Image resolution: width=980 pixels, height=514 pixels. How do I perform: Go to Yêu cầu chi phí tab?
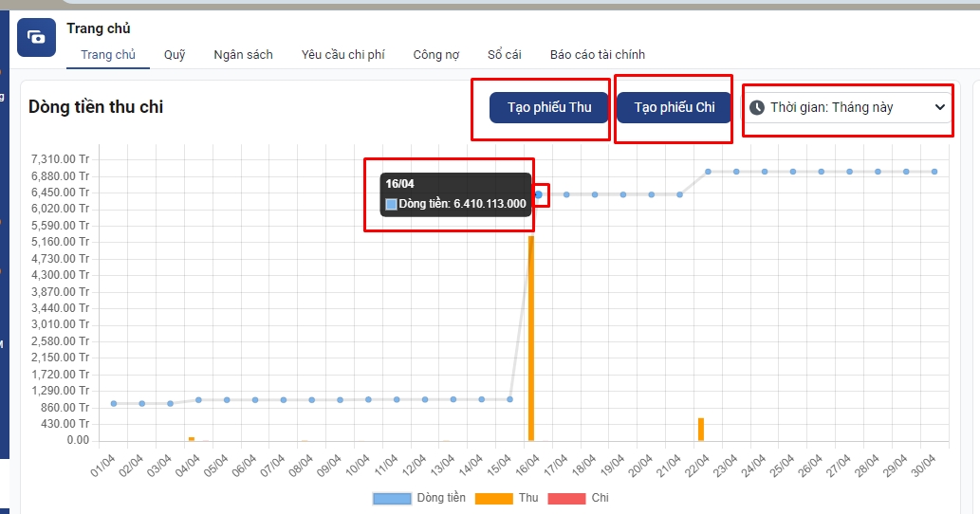pyautogui.click(x=342, y=55)
